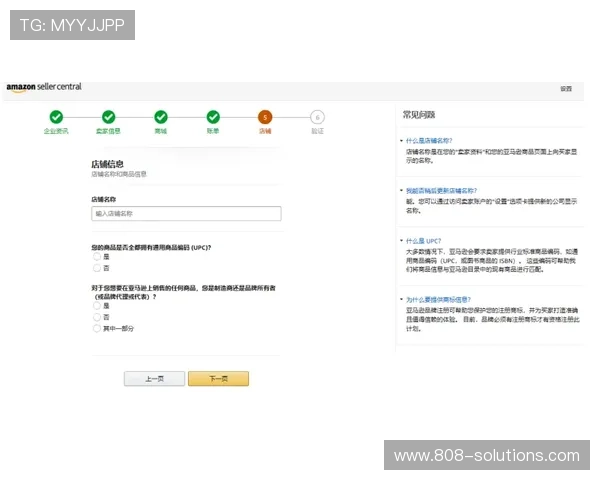Click the 账单 step green checkmark

tap(213, 117)
